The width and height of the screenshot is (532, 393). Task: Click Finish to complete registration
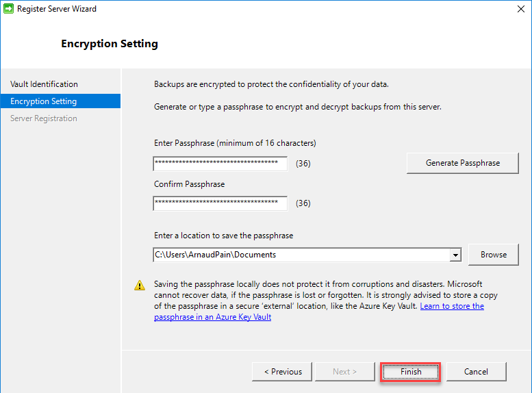(x=411, y=372)
